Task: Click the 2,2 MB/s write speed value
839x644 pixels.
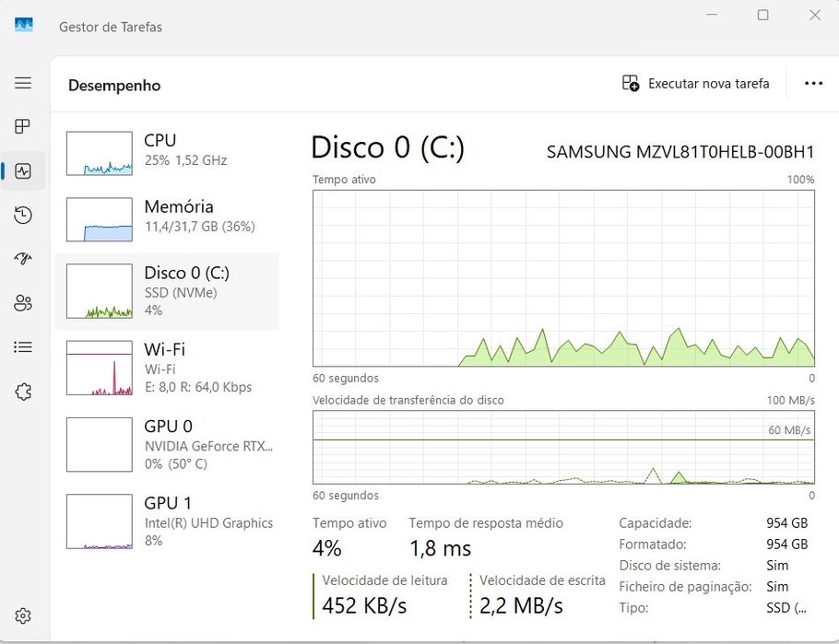Action: 521,605
